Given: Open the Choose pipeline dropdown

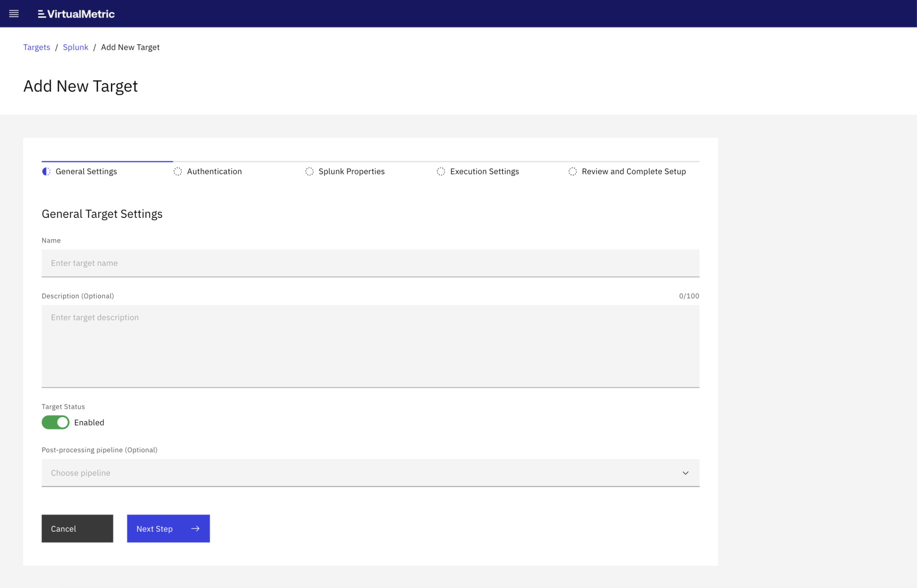Looking at the screenshot, I should 371,473.
